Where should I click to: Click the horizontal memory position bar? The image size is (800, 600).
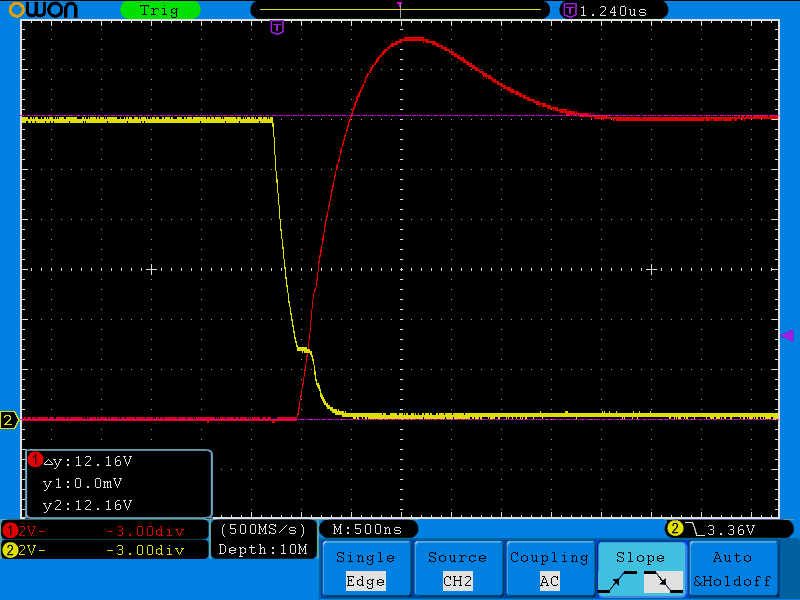pyautogui.click(x=400, y=10)
